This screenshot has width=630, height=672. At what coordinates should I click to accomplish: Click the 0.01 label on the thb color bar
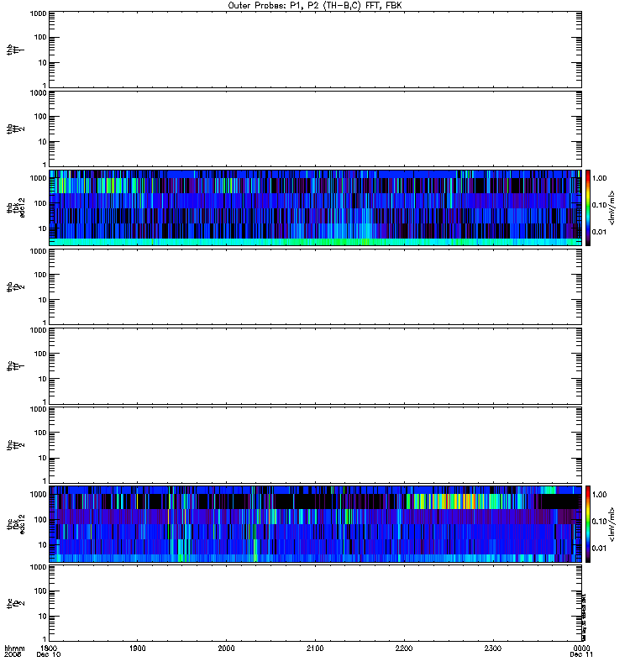[600, 232]
